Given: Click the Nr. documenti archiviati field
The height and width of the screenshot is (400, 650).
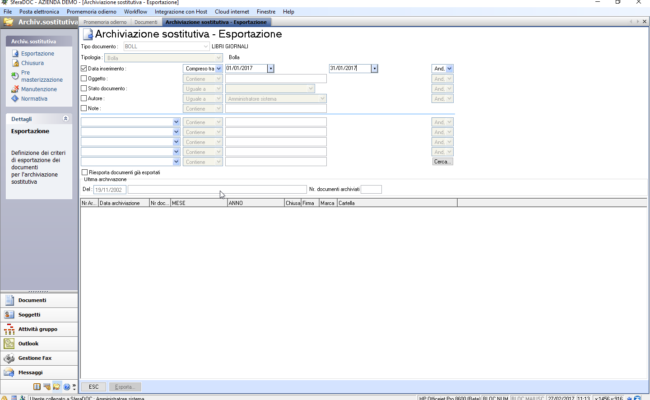Looking at the screenshot, I should [371, 189].
